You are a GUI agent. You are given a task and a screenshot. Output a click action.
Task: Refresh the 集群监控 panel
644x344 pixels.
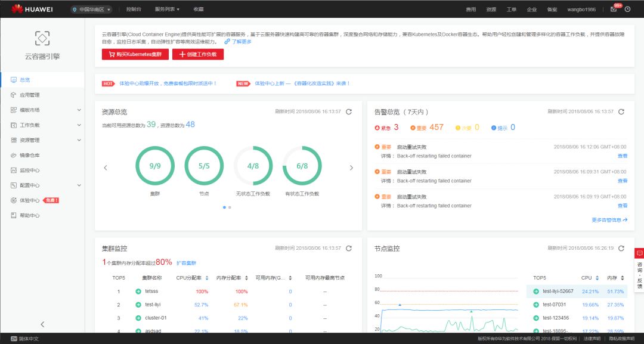click(x=349, y=249)
